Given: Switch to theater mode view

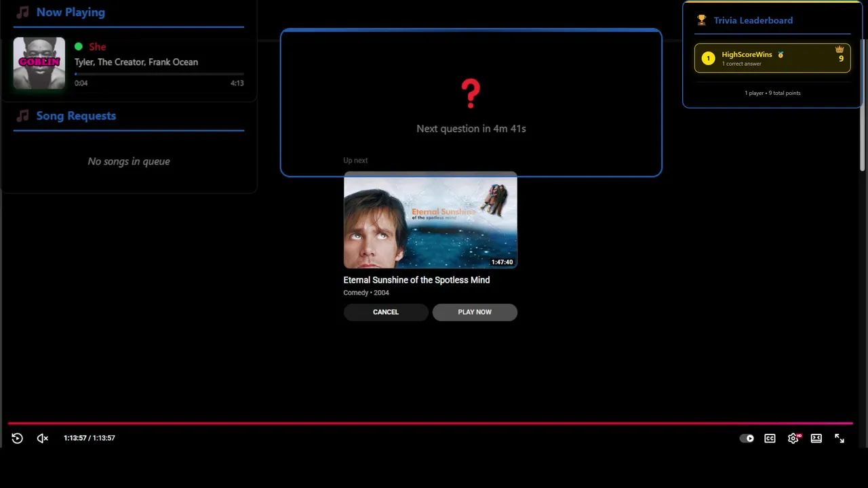Looking at the screenshot, I should [x=816, y=439].
